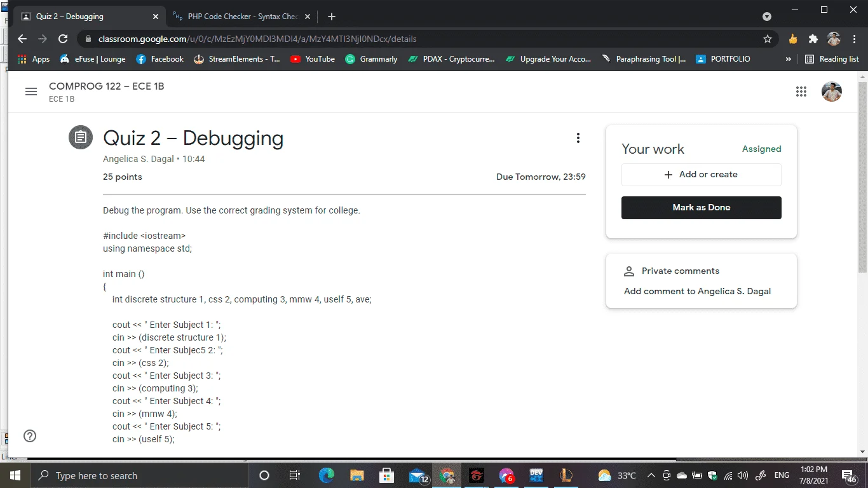The image size is (868, 488).
Task: Open the eFuse | Lounge bookmark
Action: [x=93, y=59]
